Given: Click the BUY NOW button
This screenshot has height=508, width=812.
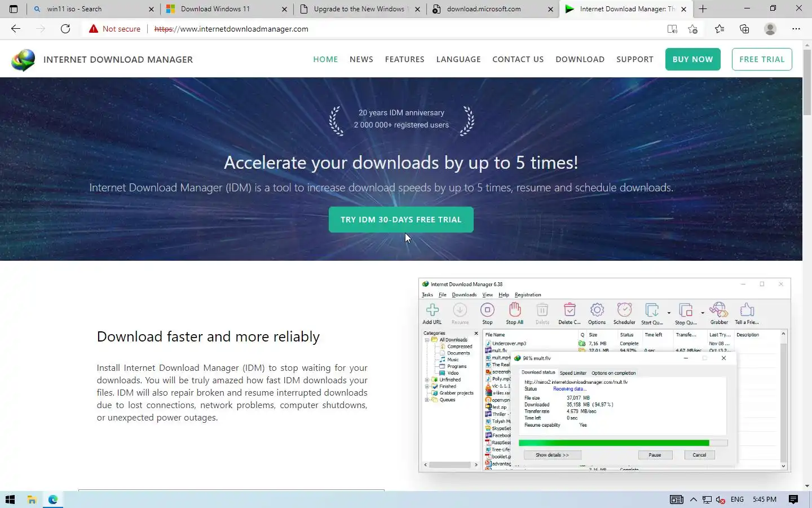Looking at the screenshot, I should [693, 59].
